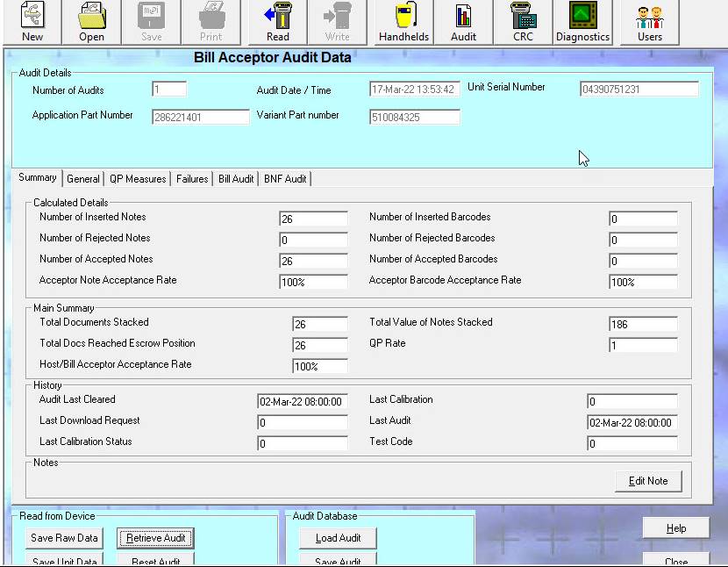
Task: Go to the BNF Audit tab
Action: [x=285, y=179]
